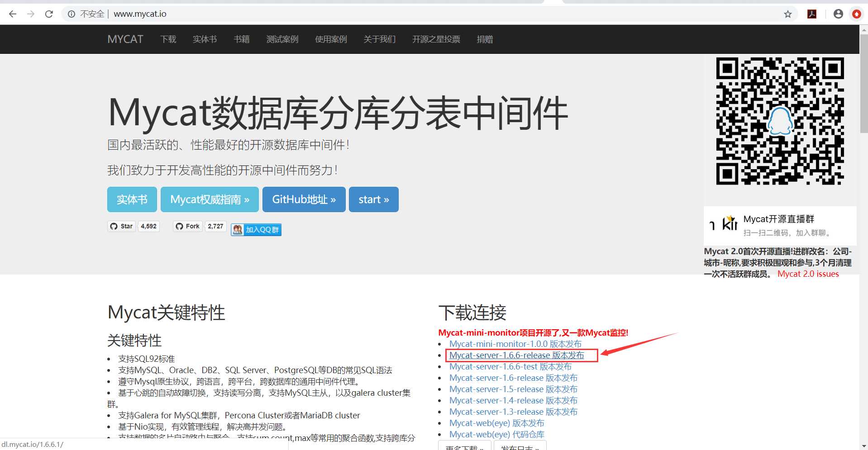Open Mycat-server-1.6-release 版本发布 link
Screen dimensions: 868x450
click(x=513, y=378)
